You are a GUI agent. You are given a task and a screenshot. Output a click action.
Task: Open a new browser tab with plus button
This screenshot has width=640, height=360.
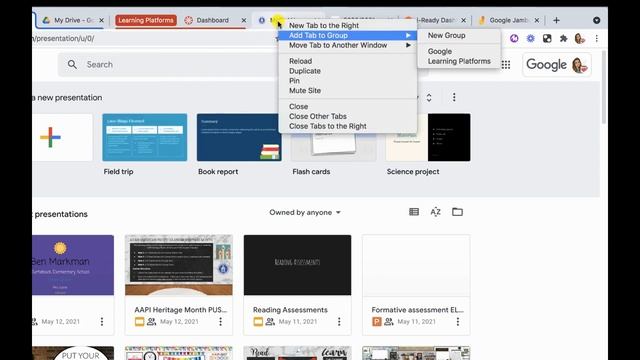[556, 20]
